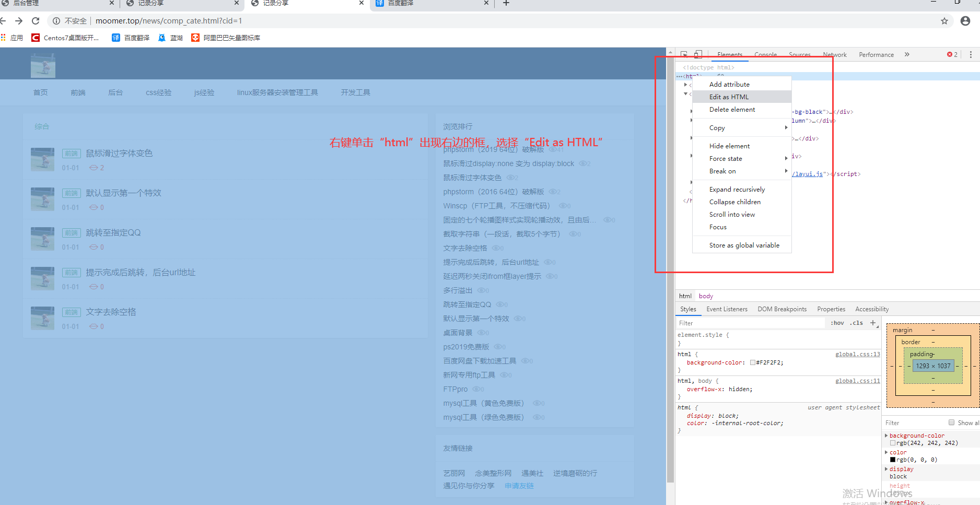The image size is (980, 505).
Task: Click the body breadcrumb in DevTools
Action: tap(706, 296)
